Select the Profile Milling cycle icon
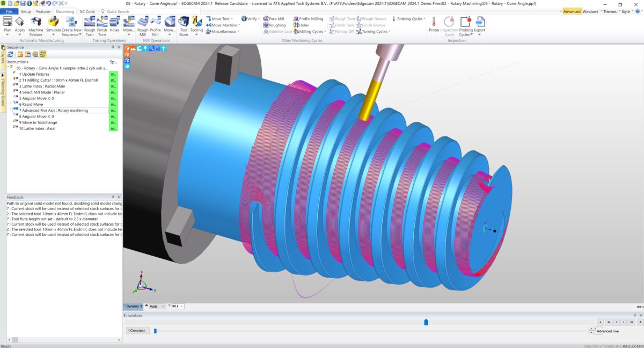Viewport: 644px width, 348px height. [x=297, y=18]
